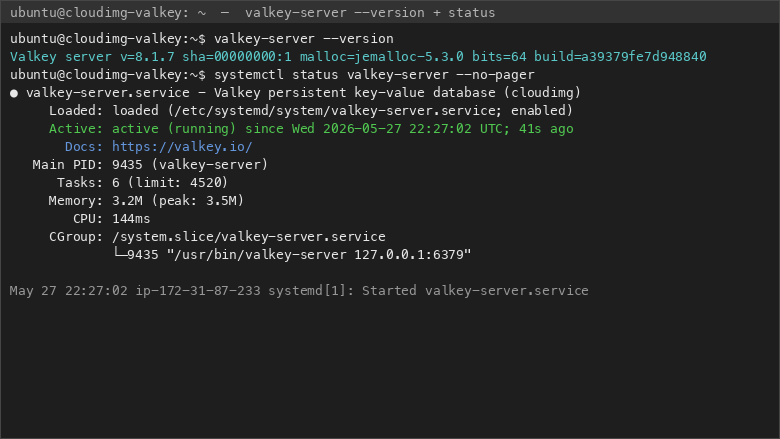The height and width of the screenshot is (439, 780).
Task: Click the 'sha=00000000:1' value
Action: pyautogui.click(x=237, y=57)
